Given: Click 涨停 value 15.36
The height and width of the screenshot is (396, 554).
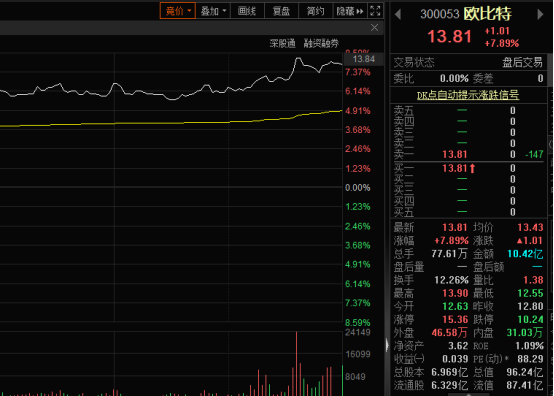Looking at the screenshot, I should click(455, 320).
